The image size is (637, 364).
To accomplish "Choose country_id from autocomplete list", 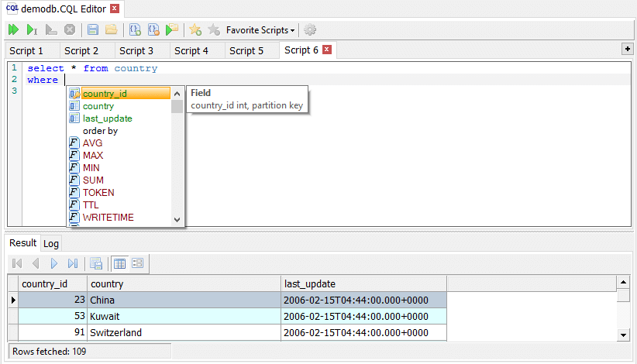I will (x=105, y=94).
